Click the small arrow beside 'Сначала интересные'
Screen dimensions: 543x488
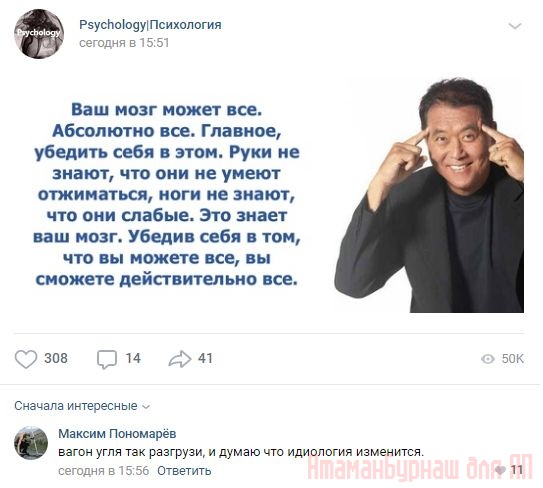(146, 407)
